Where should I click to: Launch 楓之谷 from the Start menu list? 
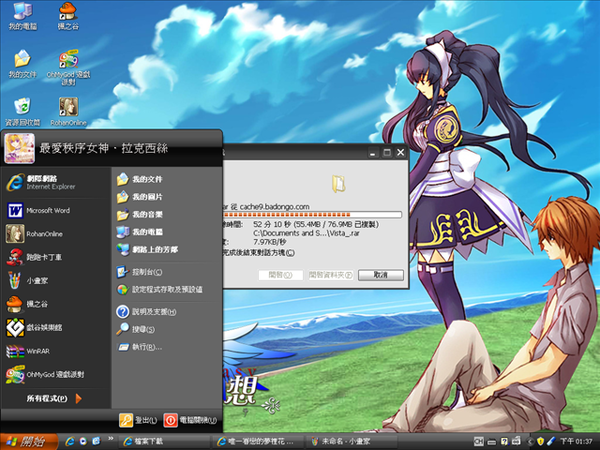point(28,304)
